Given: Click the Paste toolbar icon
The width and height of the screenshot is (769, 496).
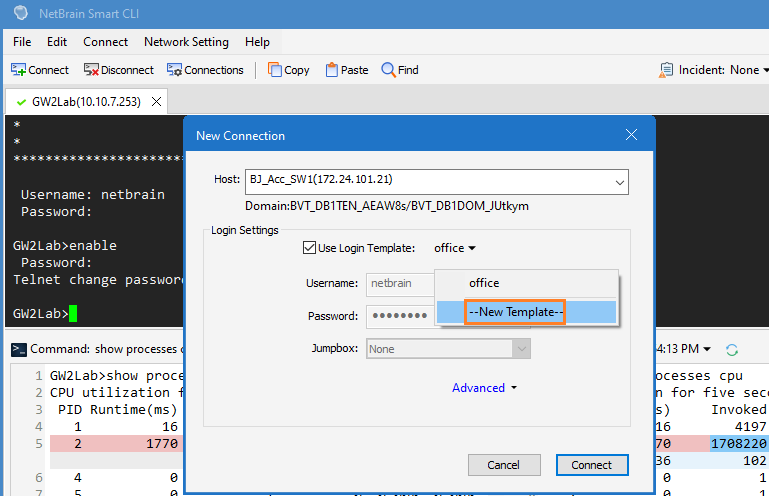Looking at the screenshot, I should (x=331, y=70).
